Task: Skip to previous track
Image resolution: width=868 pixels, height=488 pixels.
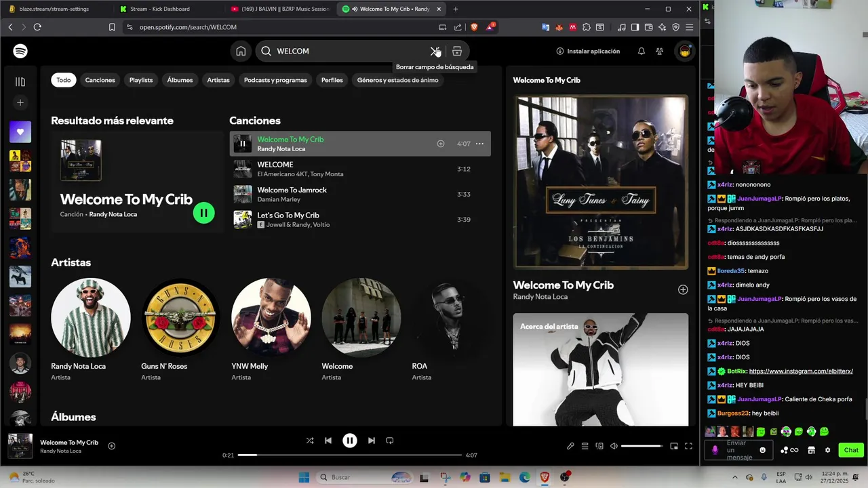Action: point(328,441)
